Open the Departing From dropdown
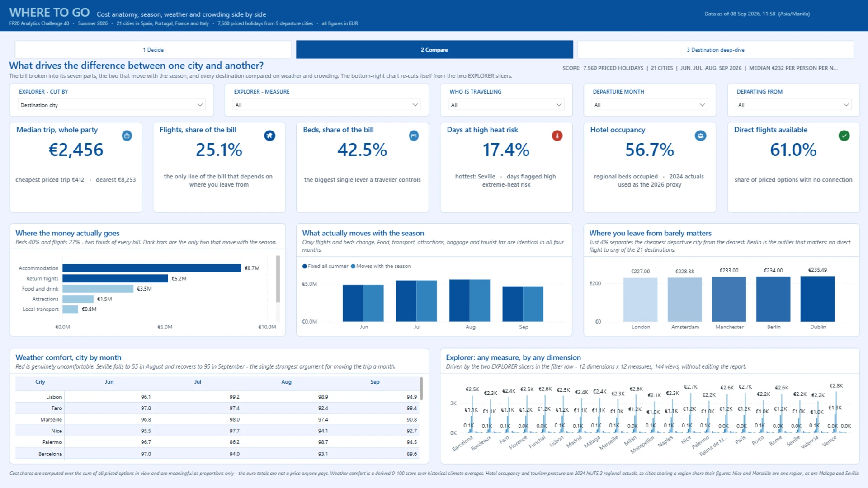The height and width of the screenshot is (488, 868). pyautogui.click(x=793, y=105)
